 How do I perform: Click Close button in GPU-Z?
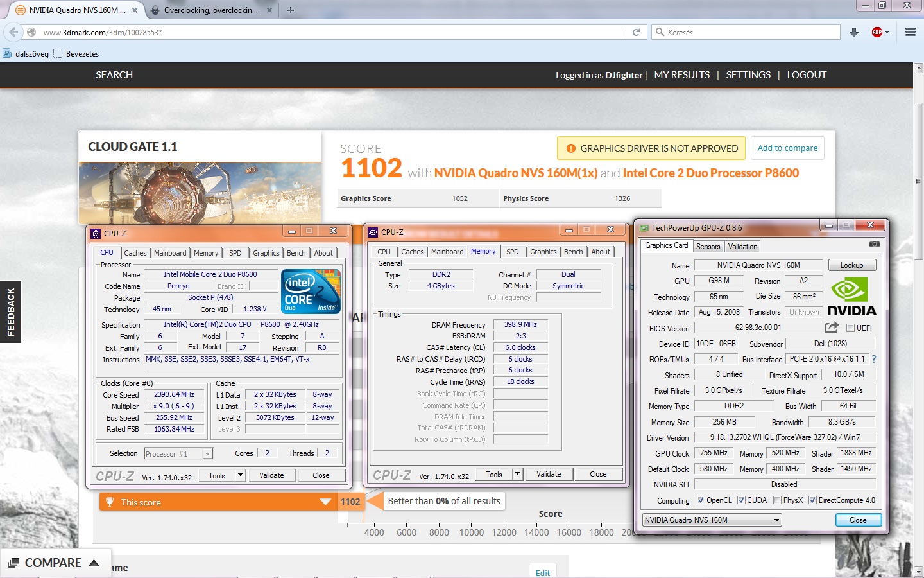[x=858, y=520]
